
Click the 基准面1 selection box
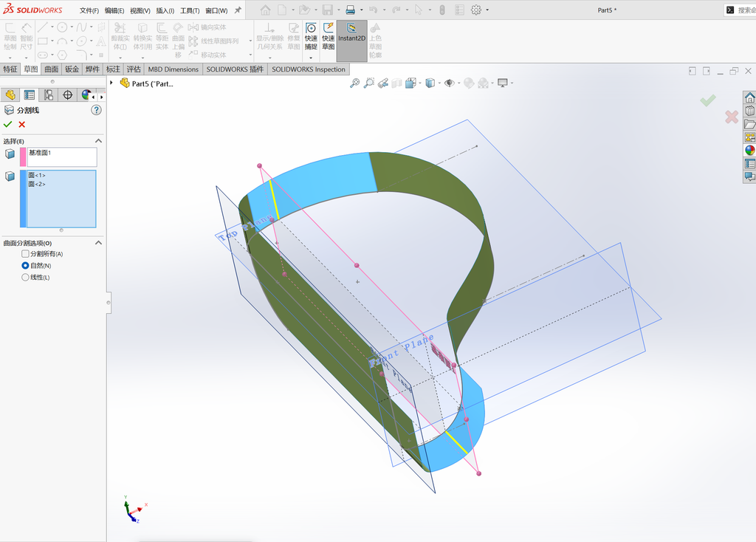click(x=62, y=157)
